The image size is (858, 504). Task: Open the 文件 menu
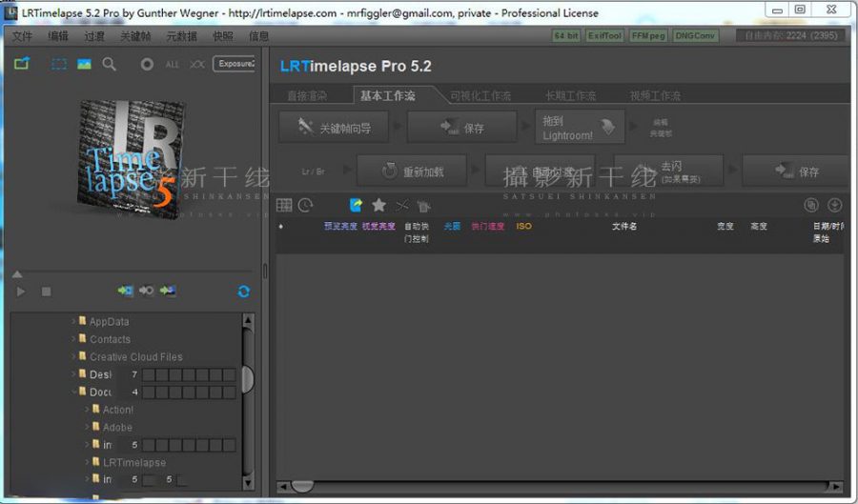(22, 36)
